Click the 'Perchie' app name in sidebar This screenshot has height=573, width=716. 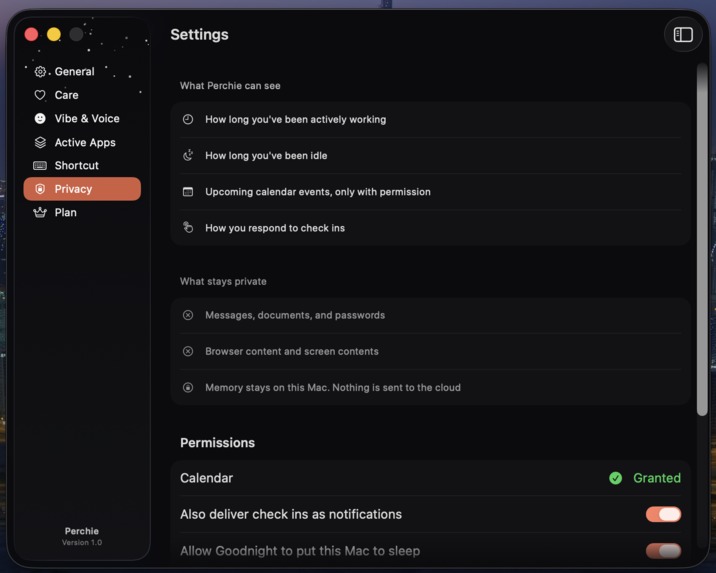pyautogui.click(x=82, y=531)
